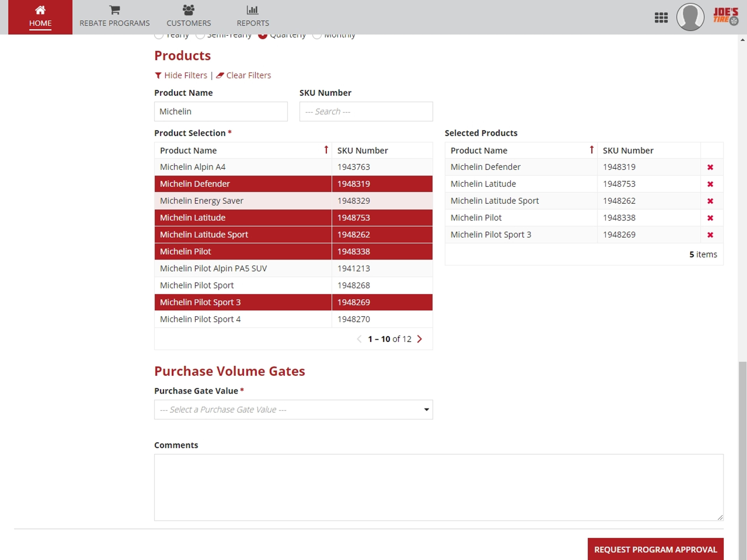The height and width of the screenshot is (560, 747).
Task: Remove Michelin Pilot from Selected Products
Action: [x=710, y=218]
